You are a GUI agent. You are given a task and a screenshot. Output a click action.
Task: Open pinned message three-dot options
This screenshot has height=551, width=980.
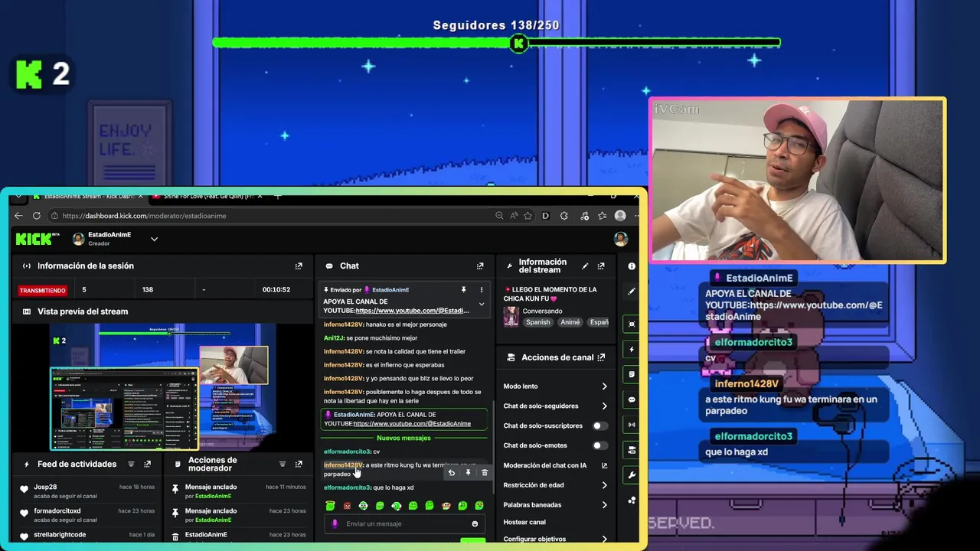pyautogui.click(x=482, y=290)
